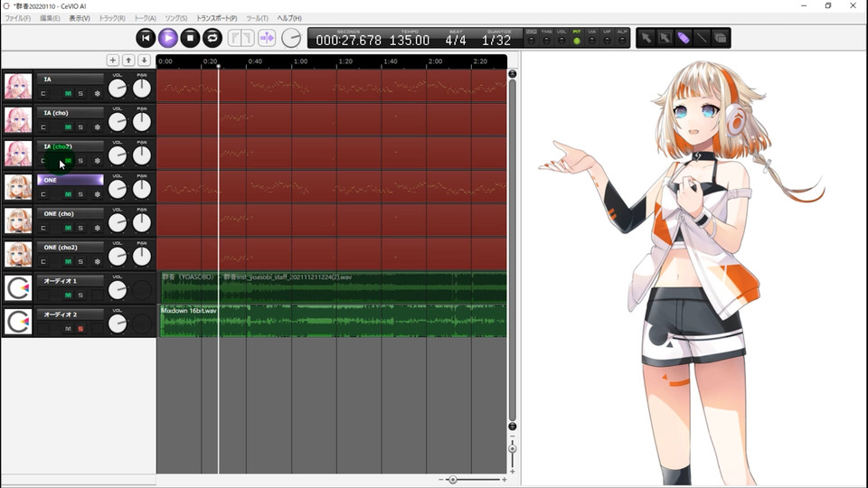Click the loop range markers button
Viewport: 868px width, 488px height.
tap(241, 38)
